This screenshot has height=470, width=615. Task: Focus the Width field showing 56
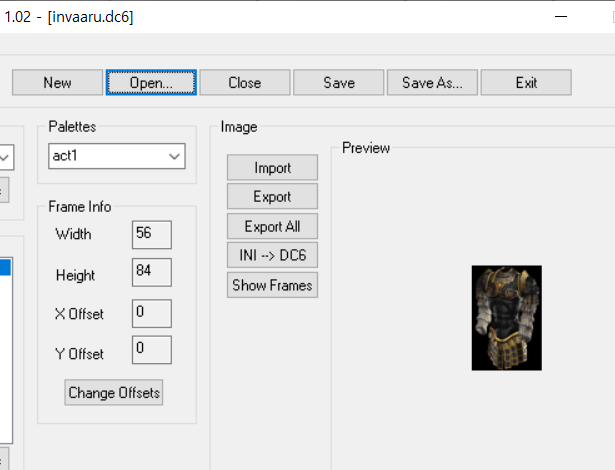pyautogui.click(x=152, y=235)
